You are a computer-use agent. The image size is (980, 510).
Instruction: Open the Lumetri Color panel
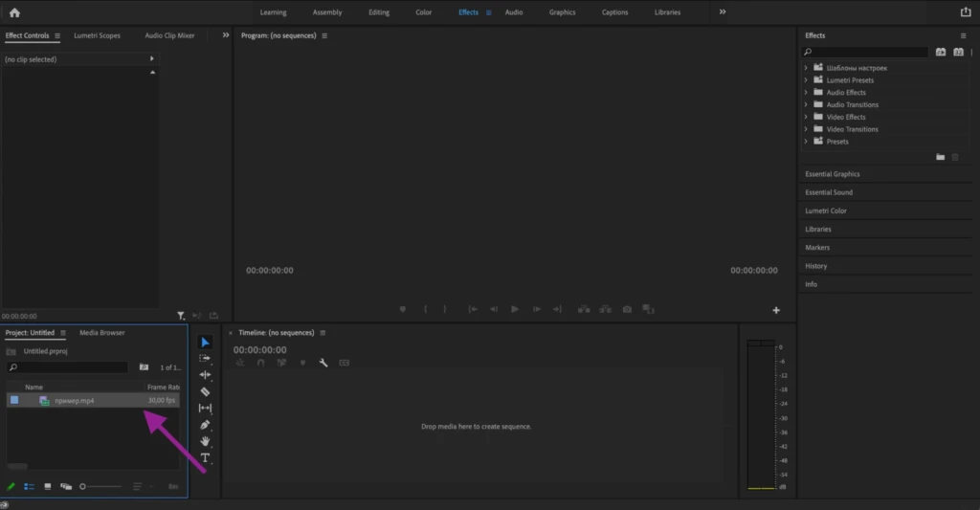826,211
